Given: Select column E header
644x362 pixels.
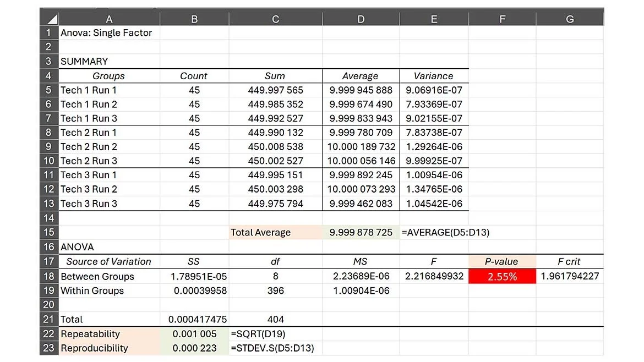Looking at the screenshot, I should click(x=434, y=19).
